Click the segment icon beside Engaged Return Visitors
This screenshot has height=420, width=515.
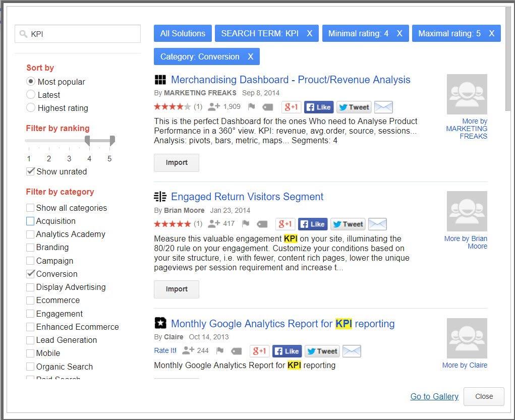pos(160,197)
